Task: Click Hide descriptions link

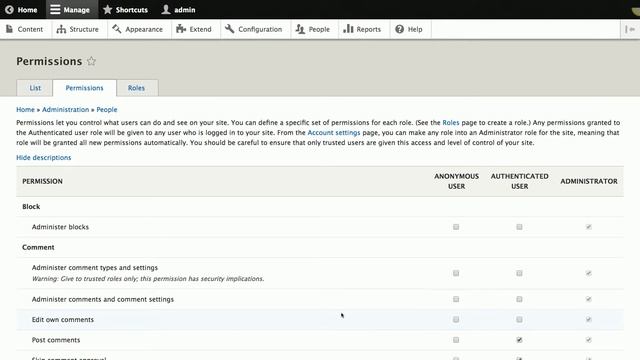Action: [x=44, y=158]
